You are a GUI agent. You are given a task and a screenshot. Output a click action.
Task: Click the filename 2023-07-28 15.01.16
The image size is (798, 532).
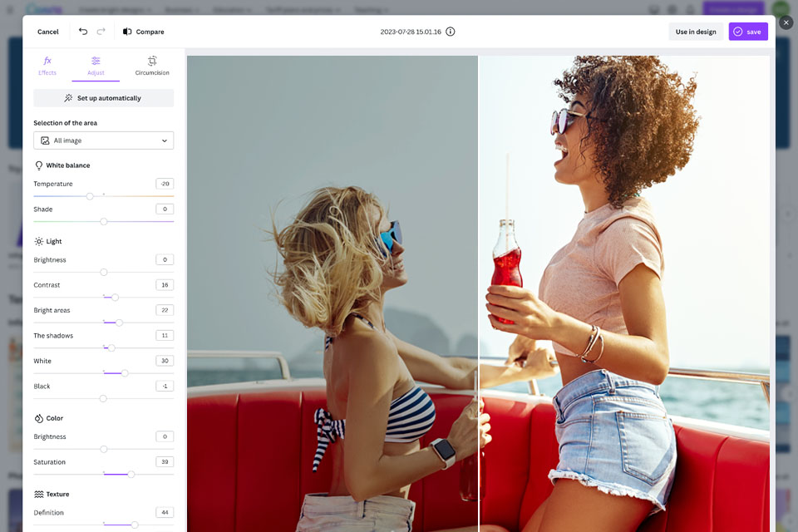tap(411, 32)
